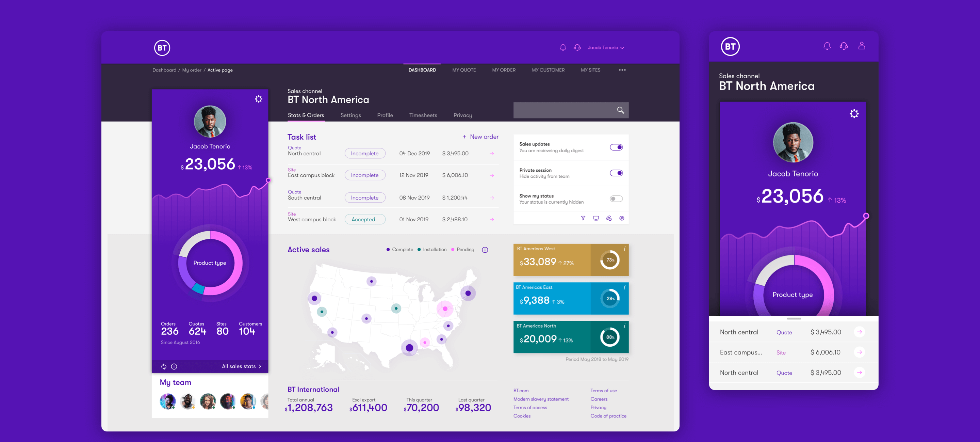Image resolution: width=980 pixels, height=442 pixels.
Task: Click the search magnifier icon
Action: tap(620, 110)
